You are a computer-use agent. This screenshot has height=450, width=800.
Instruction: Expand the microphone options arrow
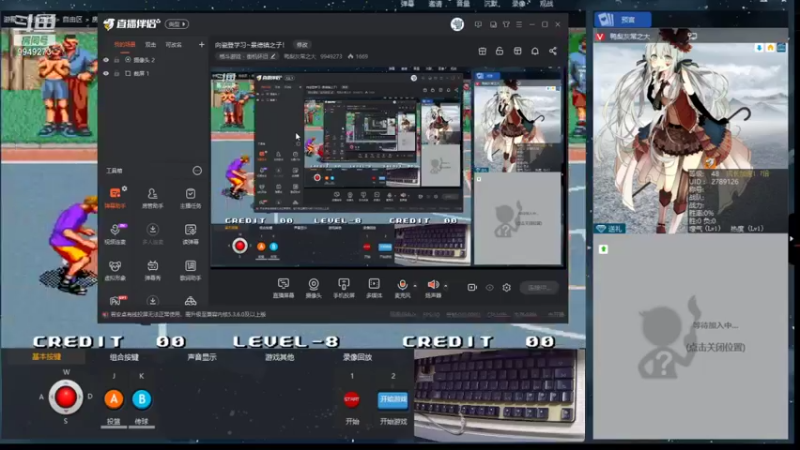415,286
